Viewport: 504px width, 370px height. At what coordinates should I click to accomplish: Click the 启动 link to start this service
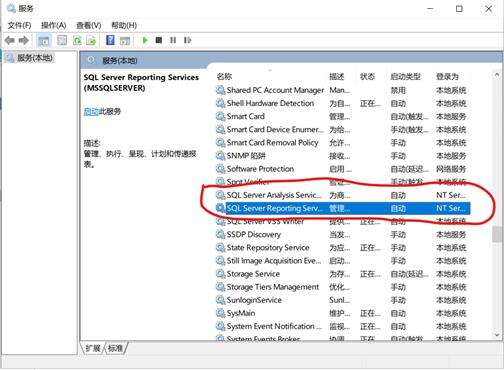pyautogui.click(x=91, y=111)
